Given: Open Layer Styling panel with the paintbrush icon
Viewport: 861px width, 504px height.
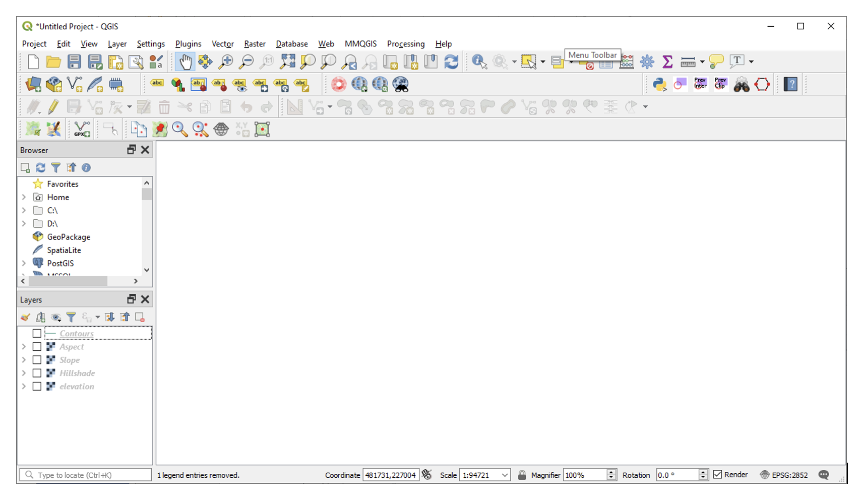Looking at the screenshot, I should click(25, 317).
